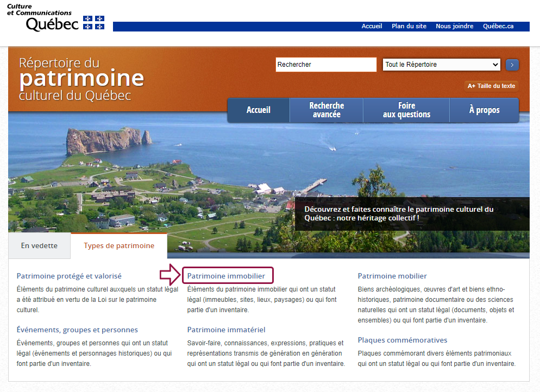
Task: Select Événements, groupes et personnes link
Action: point(77,330)
